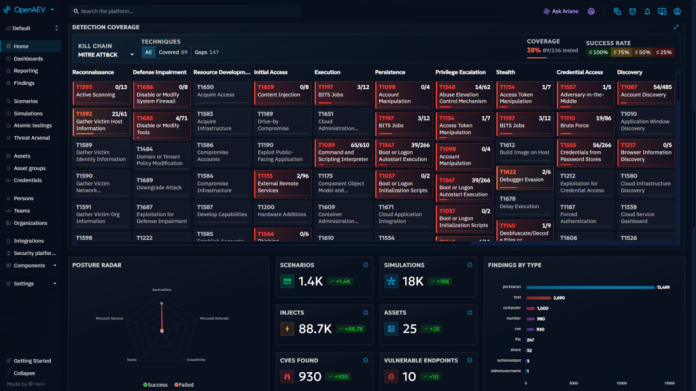Open the user account profile icon
This screenshot has height=391, width=696.
(677, 12)
